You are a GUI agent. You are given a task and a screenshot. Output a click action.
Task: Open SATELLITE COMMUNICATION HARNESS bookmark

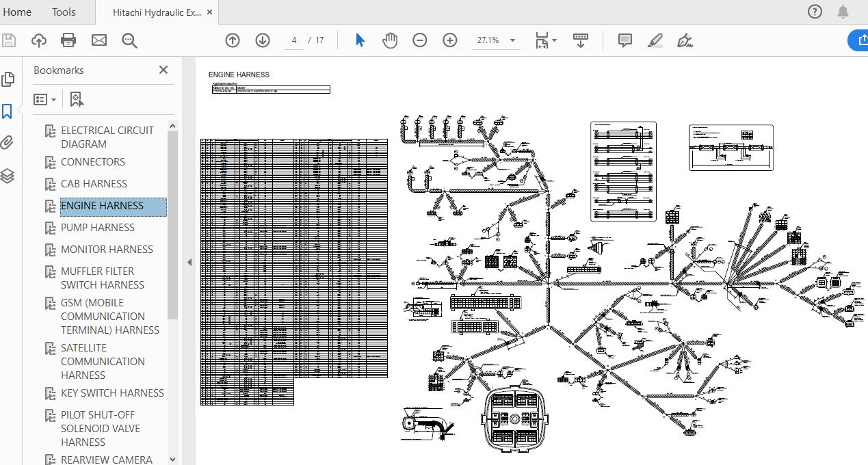pos(103,361)
